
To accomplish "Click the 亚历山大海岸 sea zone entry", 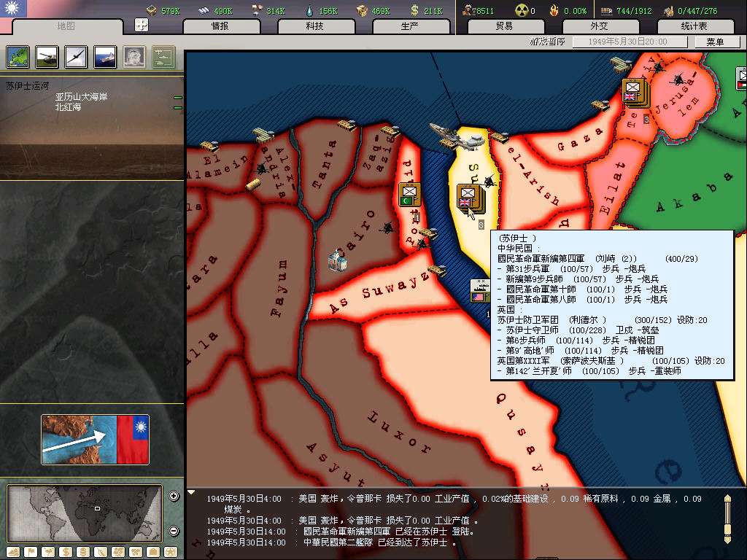I will pyautogui.click(x=82, y=97).
